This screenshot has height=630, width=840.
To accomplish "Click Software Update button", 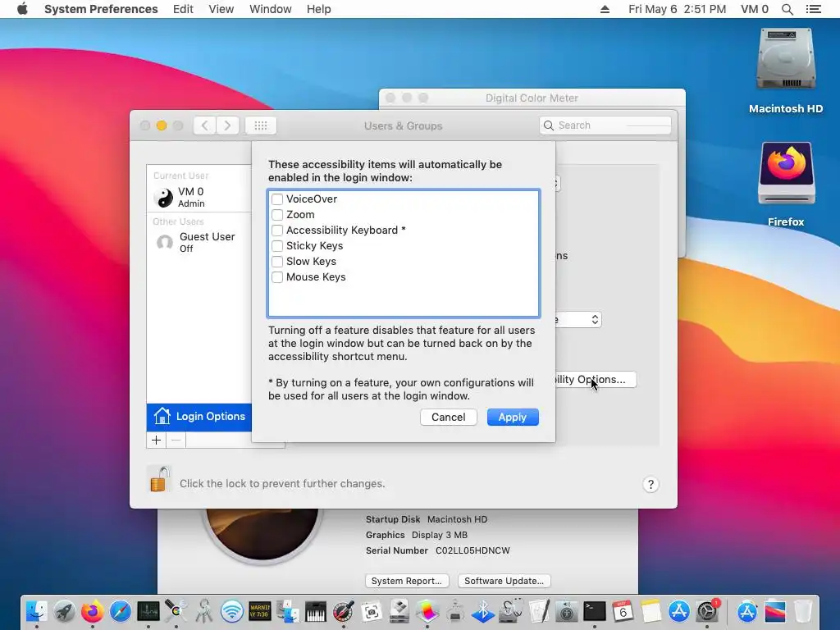I will coord(504,581).
